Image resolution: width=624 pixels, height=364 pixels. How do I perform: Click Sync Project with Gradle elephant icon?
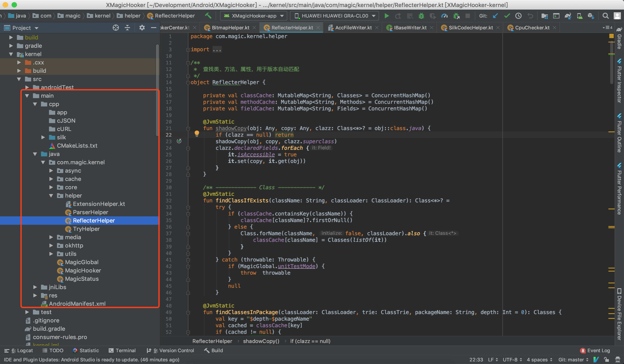(x=568, y=16)
